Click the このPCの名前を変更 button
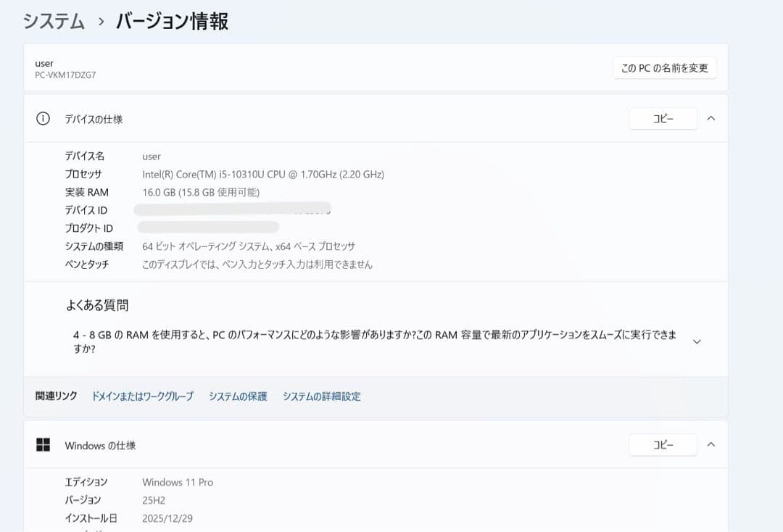This screenshot has height=532, width=783. click(x=664, y=67)
